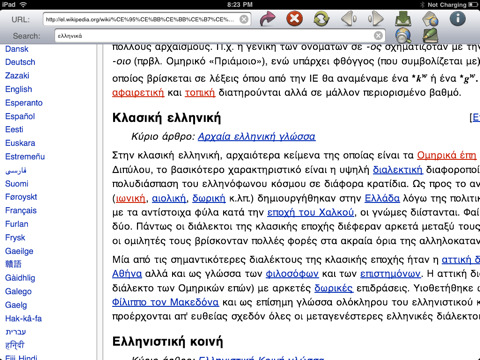Screen dimensions: 480x360
Task: Clear the URL field with its X
Action: click(244, 19)
